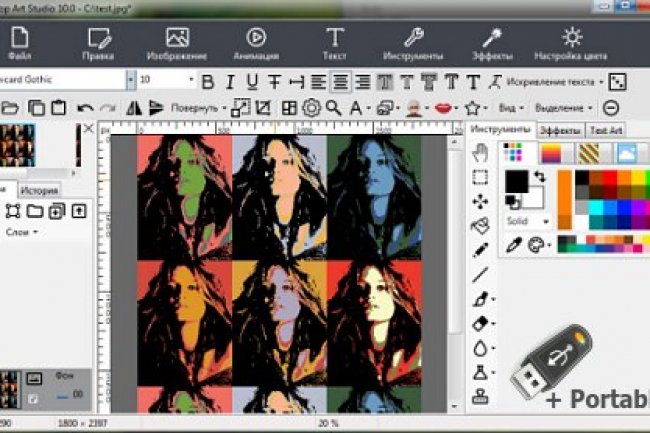This screenshot has height=433, width=650.
Task: Open the font name dropdown
Action: tap(130, 79)
